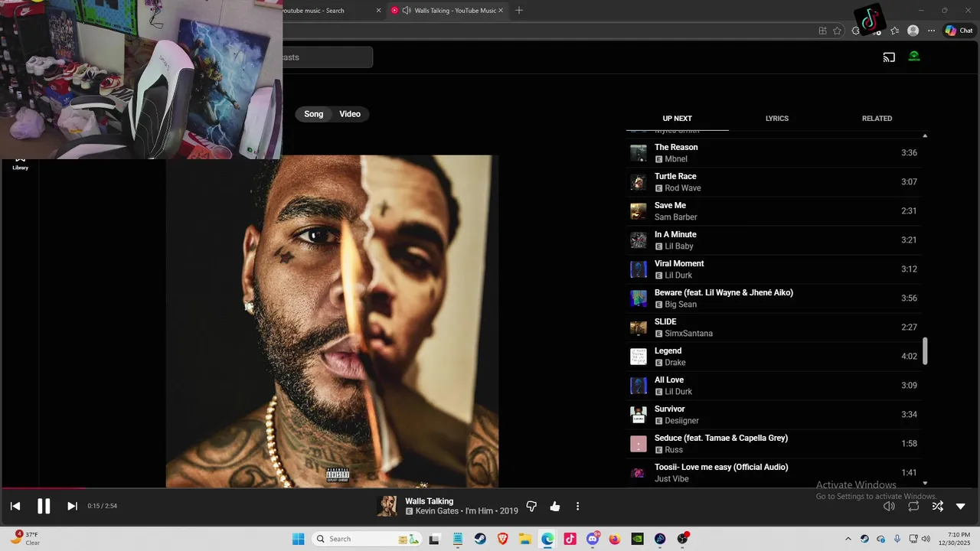This screenshot has height=551, width=980.
Task: Open the LYRICS tab
Action: click(x=777, y=119)
